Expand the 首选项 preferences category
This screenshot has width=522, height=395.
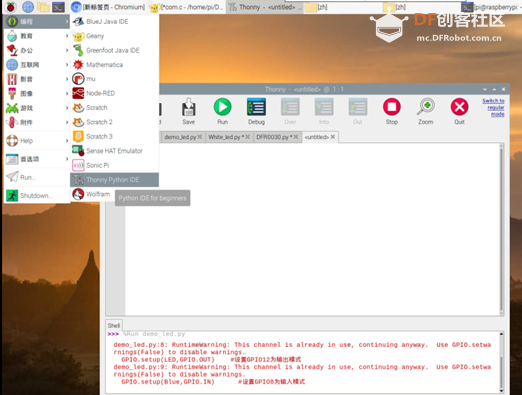[37, 159]
